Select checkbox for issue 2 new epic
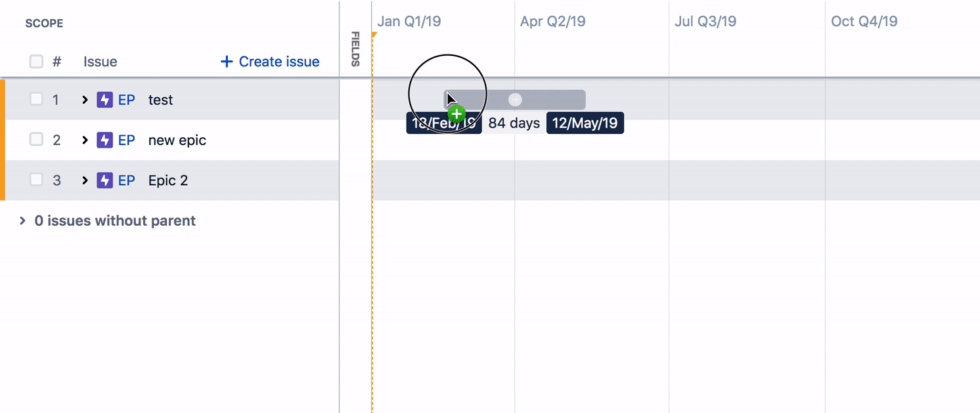Screen dimensions: 980x413 click(36, 140)
